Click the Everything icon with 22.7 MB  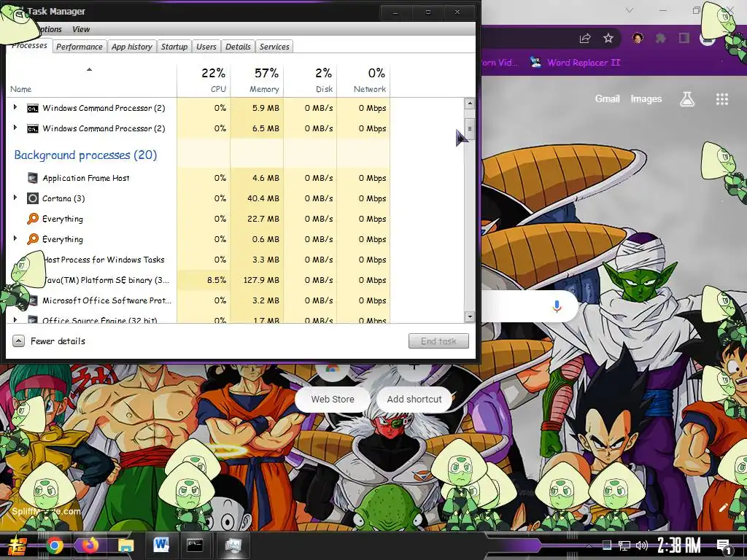(x=32, y=219)
